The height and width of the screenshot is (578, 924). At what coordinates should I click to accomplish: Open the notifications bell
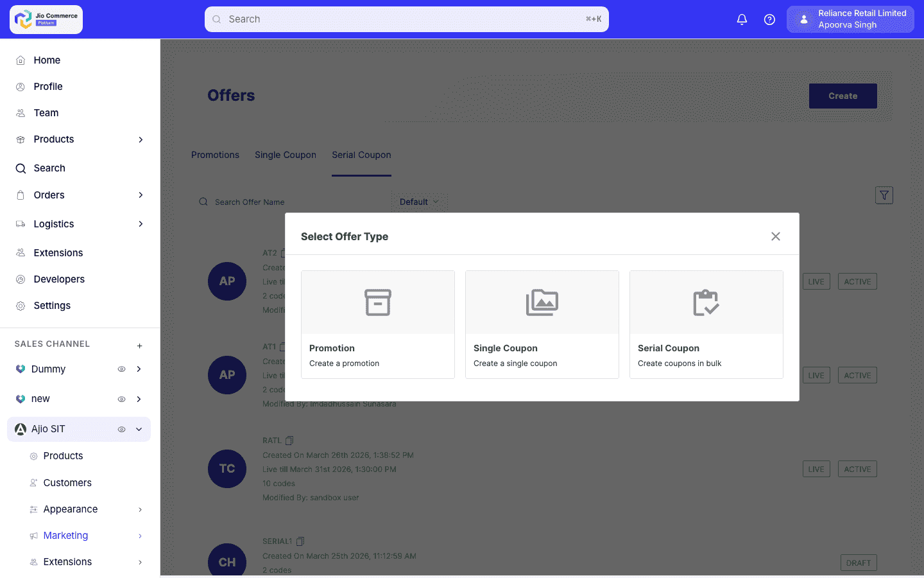pos(742,19)
